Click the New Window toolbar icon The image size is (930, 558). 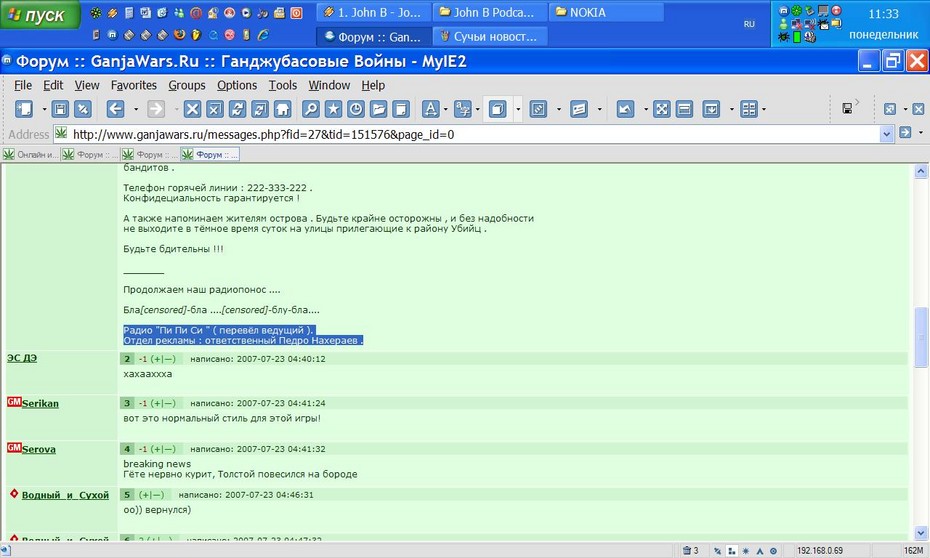point(24,109)
